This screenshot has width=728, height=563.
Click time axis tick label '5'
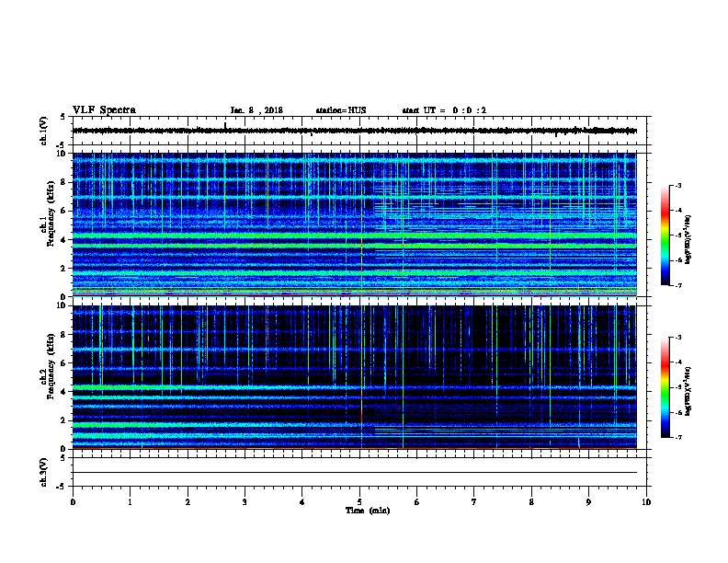point(359,502)
